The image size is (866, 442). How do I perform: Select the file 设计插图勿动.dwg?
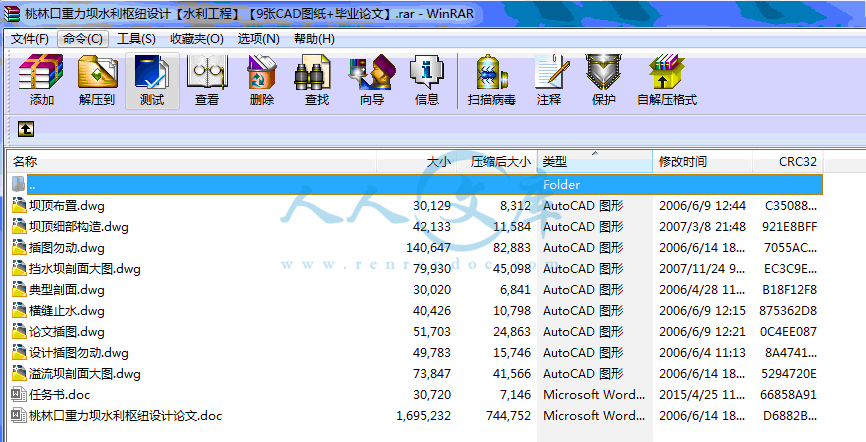tap(79, 352)
